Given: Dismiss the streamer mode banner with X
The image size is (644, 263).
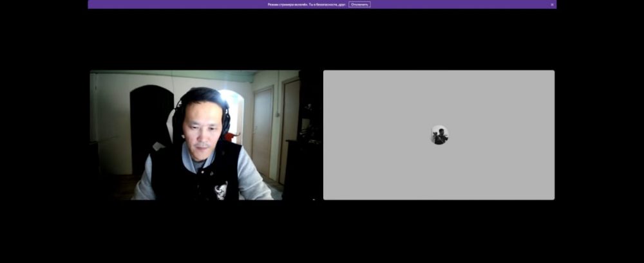Looking at the screenshot, I should pyautogui.click(x=552, y=5).
